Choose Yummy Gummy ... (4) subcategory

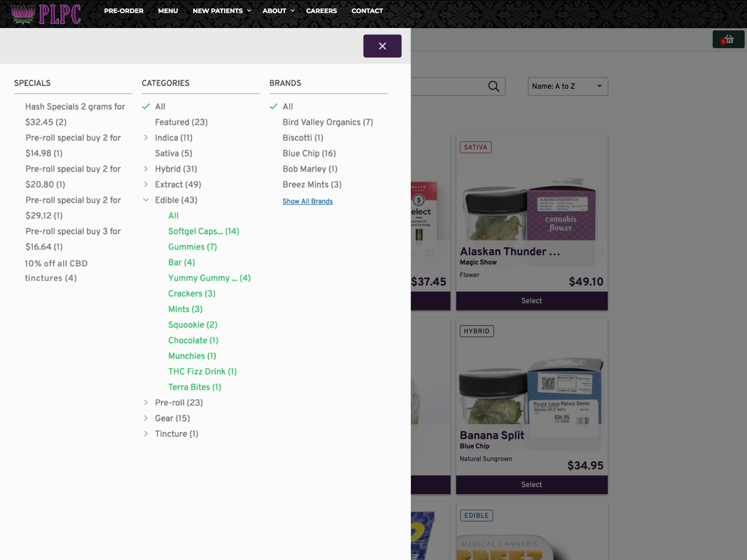pyautogui.click(x=209, y=278)
